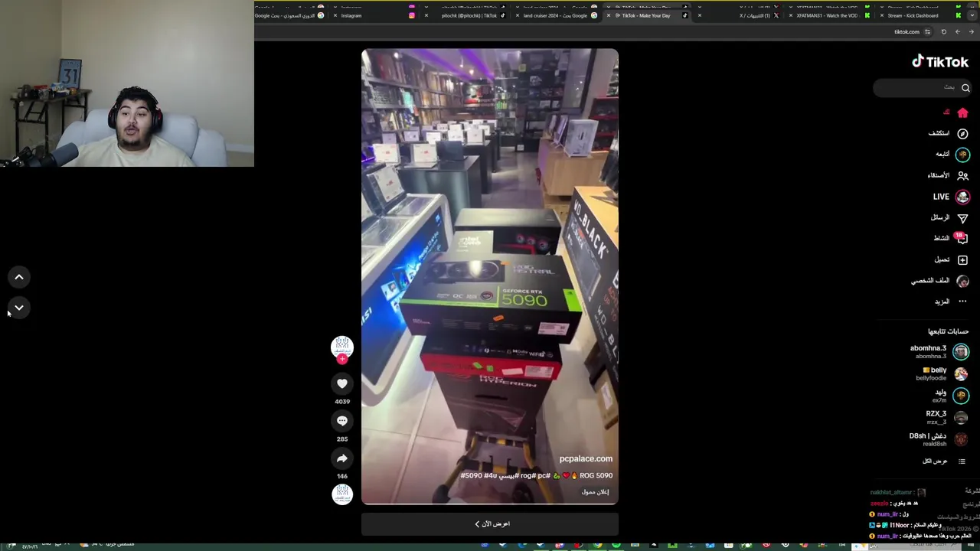The height and width of the screenshot is (551, 980).
Task: Open the Explore compass icon in the sidebar
Action: 962,134
